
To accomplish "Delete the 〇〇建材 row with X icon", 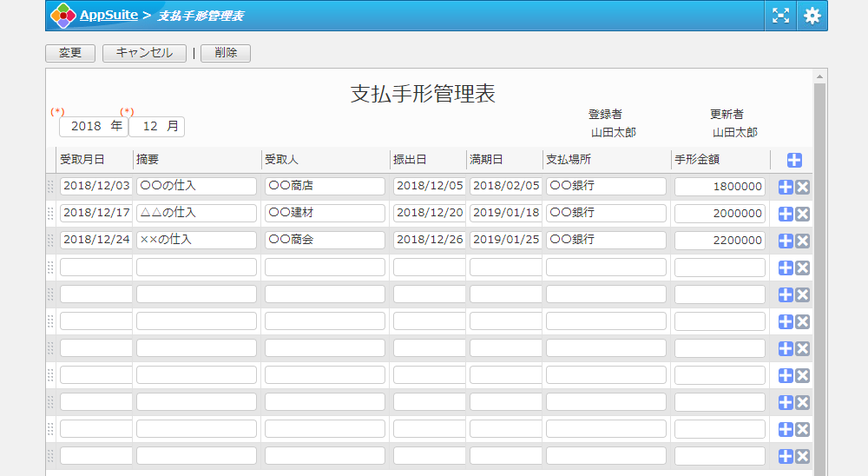I will 803,214.
